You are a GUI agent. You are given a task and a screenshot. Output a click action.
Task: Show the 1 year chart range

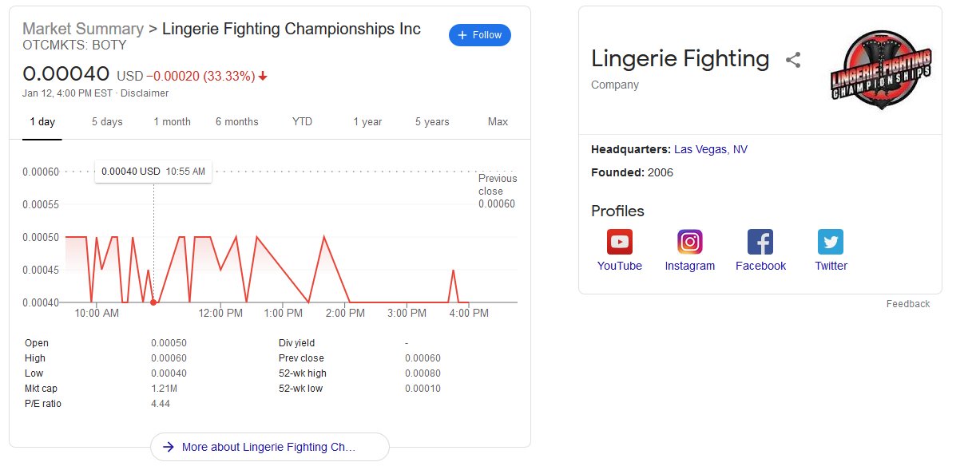tap(367, 122)
